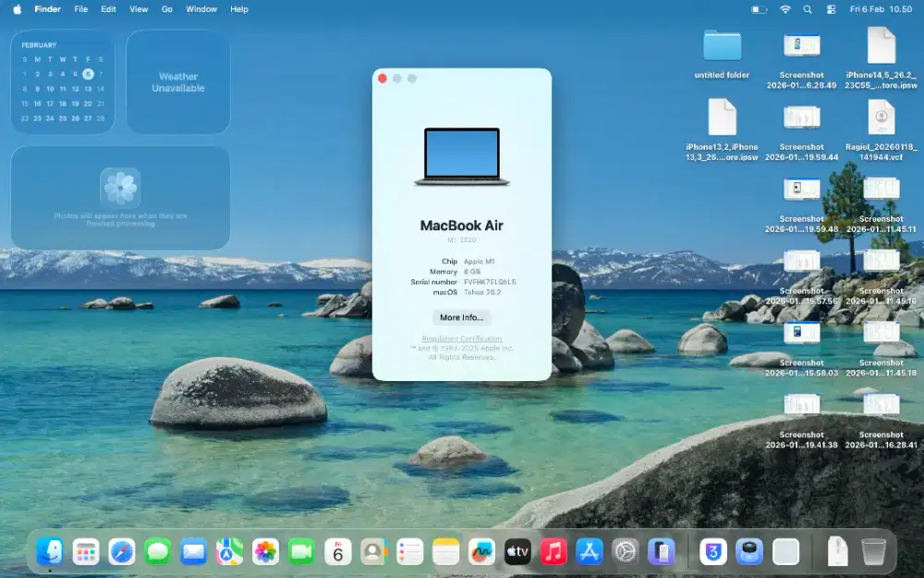924x578 pixels.
Task: Launch the Mail app in the Dock
Action: [x=194, y=552]
